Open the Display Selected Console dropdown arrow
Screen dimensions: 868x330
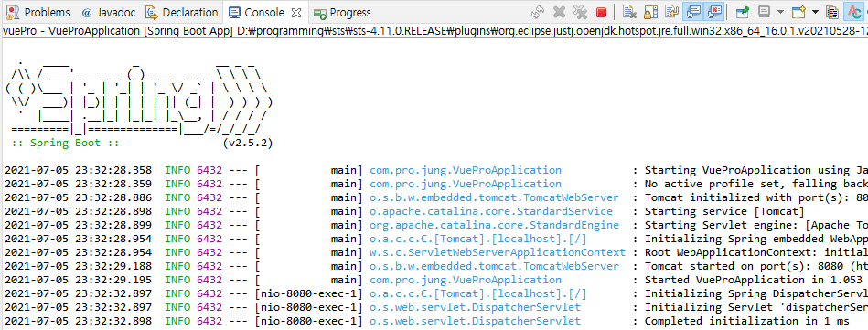click(x=780, y=12)
